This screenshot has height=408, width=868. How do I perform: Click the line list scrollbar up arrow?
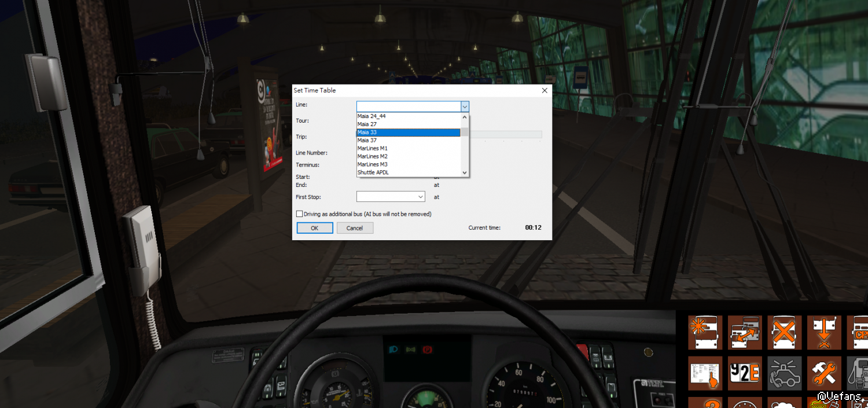coord(464,117)
